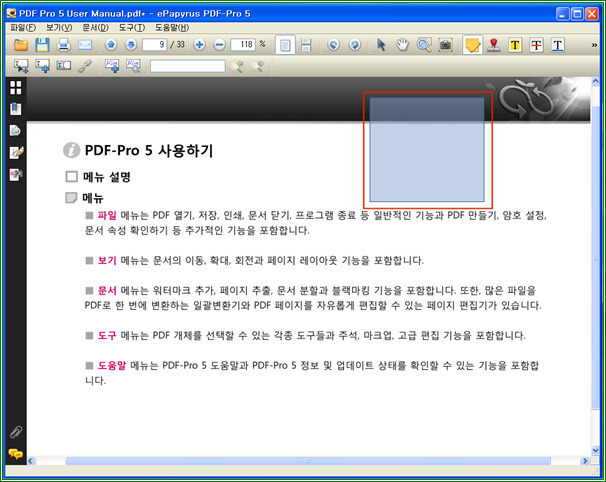
Task: Click the link chain tool icon
Action: pyautogui.click(x=84, y=66)
